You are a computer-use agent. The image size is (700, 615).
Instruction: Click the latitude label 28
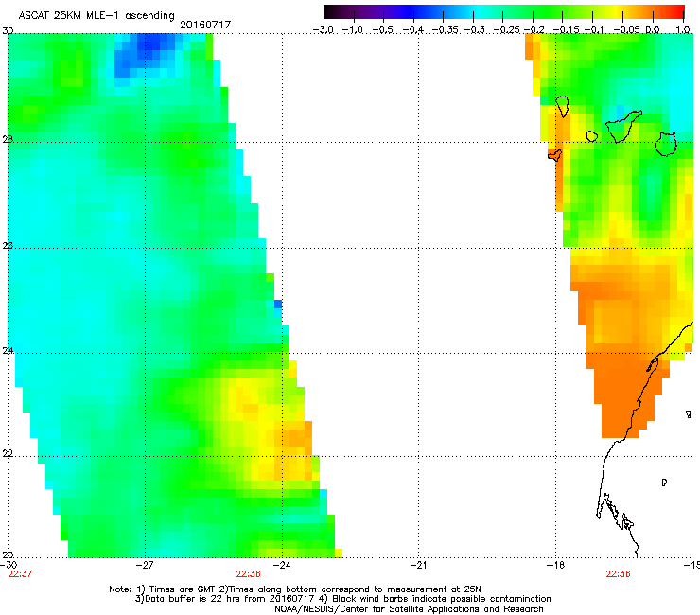pos(8,139)
